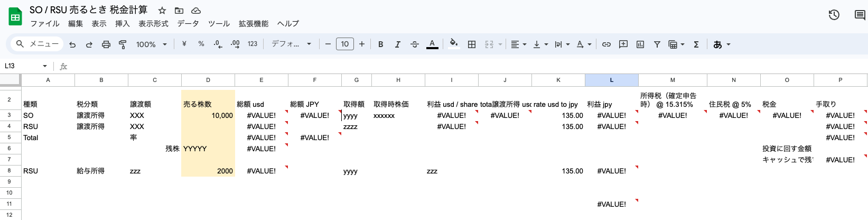Open the ヘルプ menu
The height and width of the screenshot is (220, 868).
pyautogui.click(x=288, y=24)
